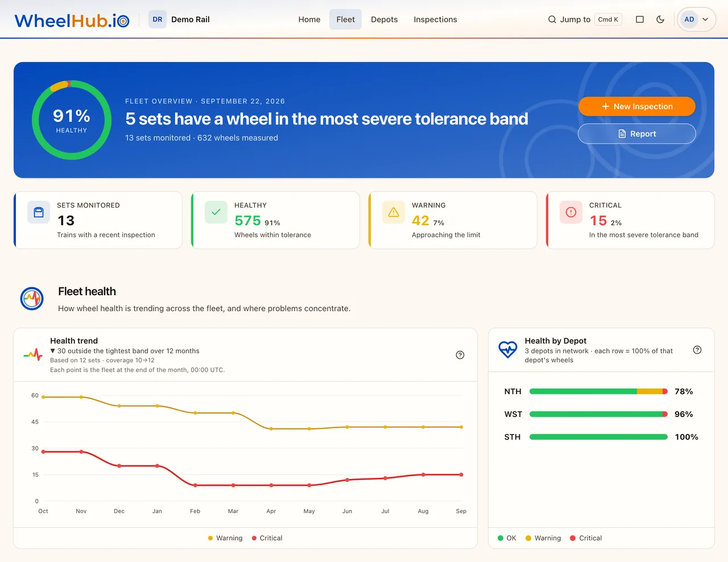
Task: Click the Oct warning data point
Action: pos(43,397)
